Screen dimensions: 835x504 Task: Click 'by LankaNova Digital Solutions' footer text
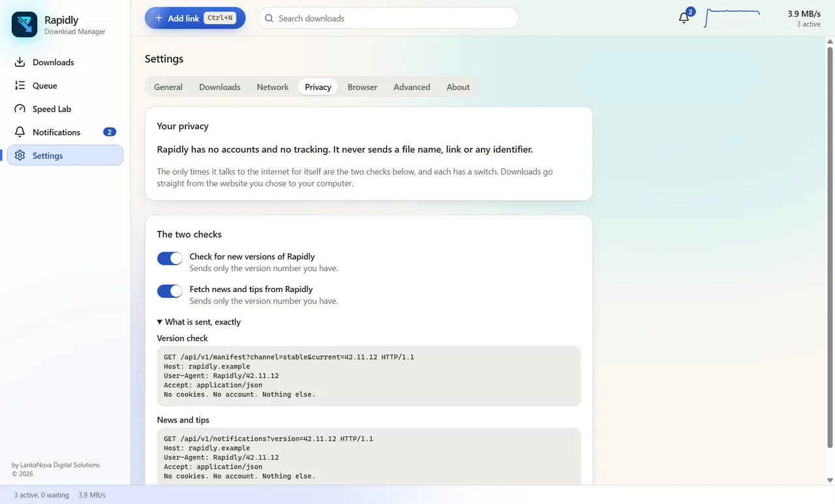pyautogui.click(x=56, y=465)
